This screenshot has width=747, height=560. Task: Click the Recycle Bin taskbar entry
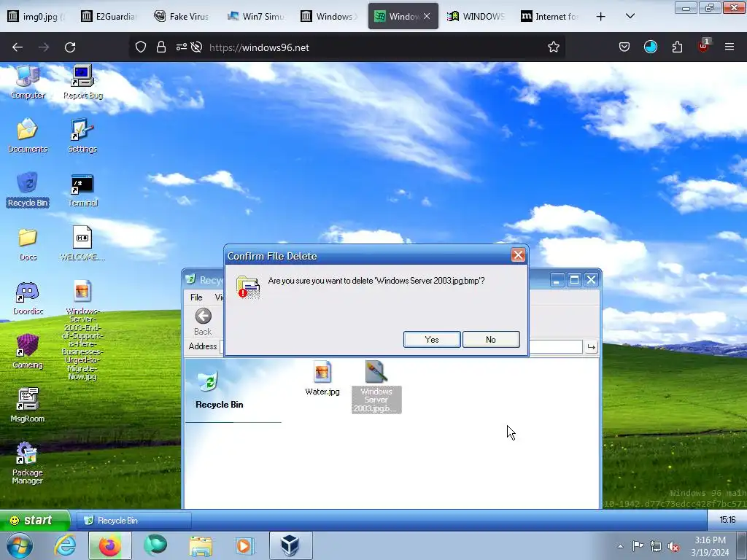coord(134,521)
